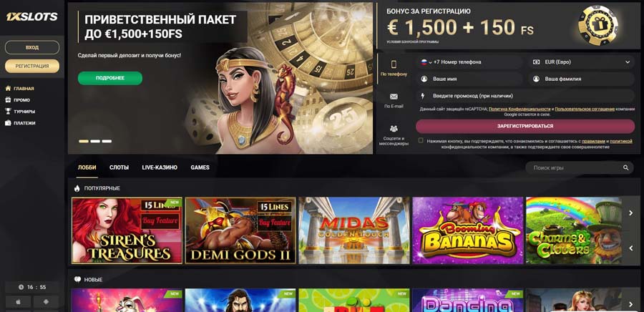Select the E-mail registration envelope icon
This screenshot has width=644, height=312.
(394, 97)
